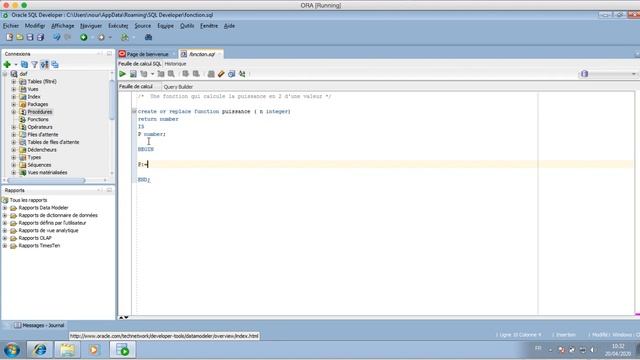Open dropdown arrow next to New Connection
Viewport: 640px width, 360px height.
pyautogui.click(x=16, y=64)
